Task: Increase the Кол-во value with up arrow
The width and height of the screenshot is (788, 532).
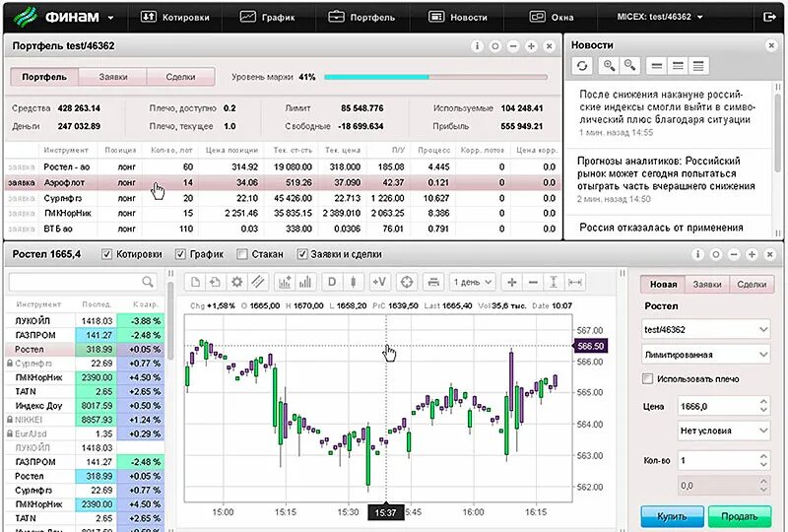Action: point(763,456)
